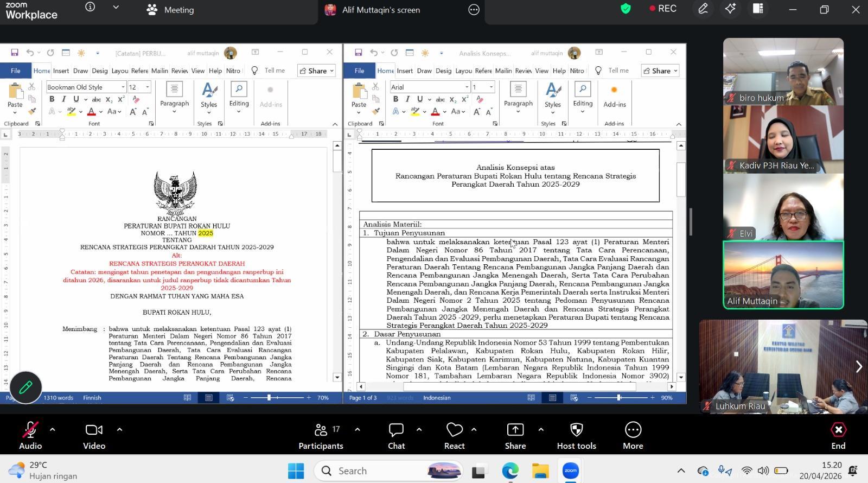
Task: Open the Zoom AI Companion sparkle icon
Action: pyautogui.click(x=730, y=9)
